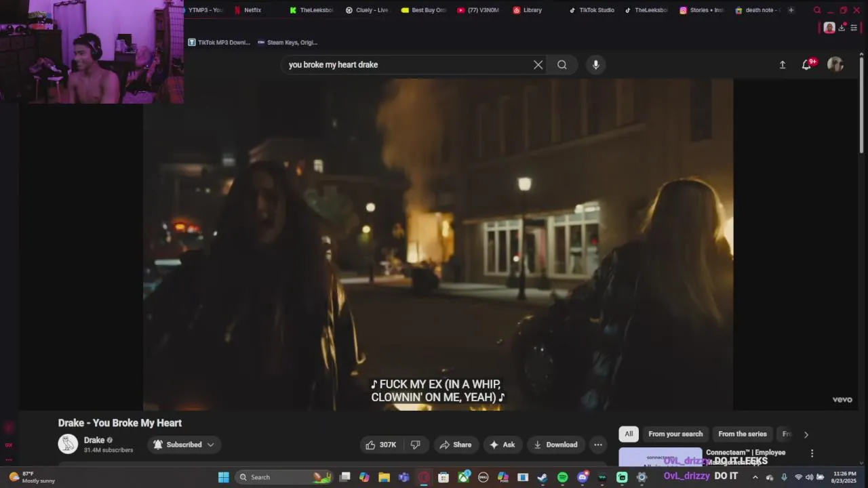Viewport: 868px width, 488px height.
Task: Select 'From your search' chip
Action: tap(675, 434)
